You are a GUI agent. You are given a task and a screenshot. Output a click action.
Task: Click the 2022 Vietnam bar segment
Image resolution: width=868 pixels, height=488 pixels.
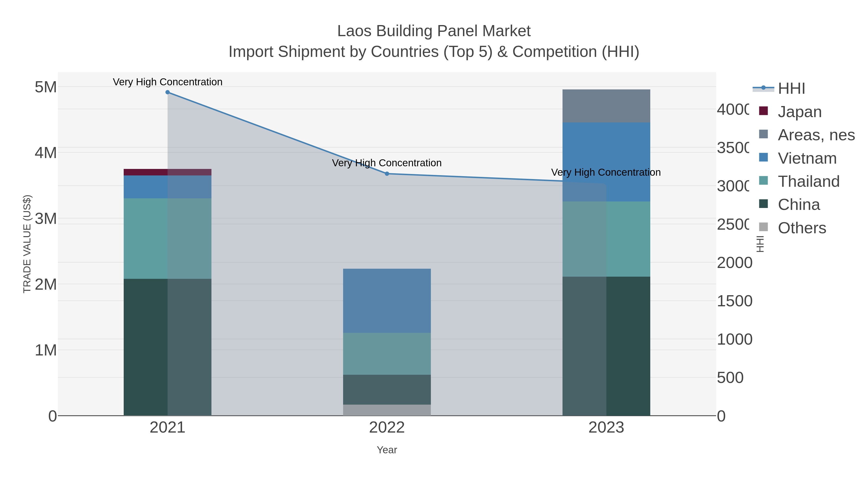pos(387,301)
